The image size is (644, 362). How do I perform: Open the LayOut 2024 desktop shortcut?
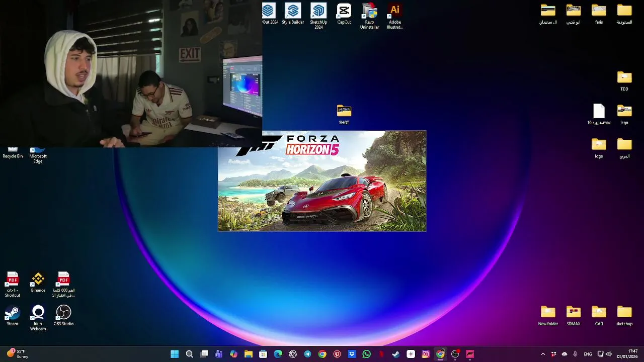pos(270,14)
